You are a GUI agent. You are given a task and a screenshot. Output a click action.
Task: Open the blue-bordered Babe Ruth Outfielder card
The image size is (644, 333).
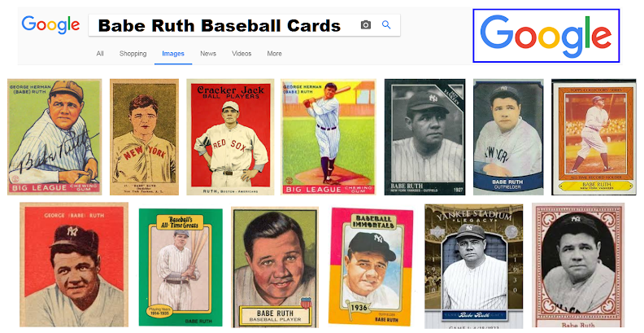(x=508, y=137)
